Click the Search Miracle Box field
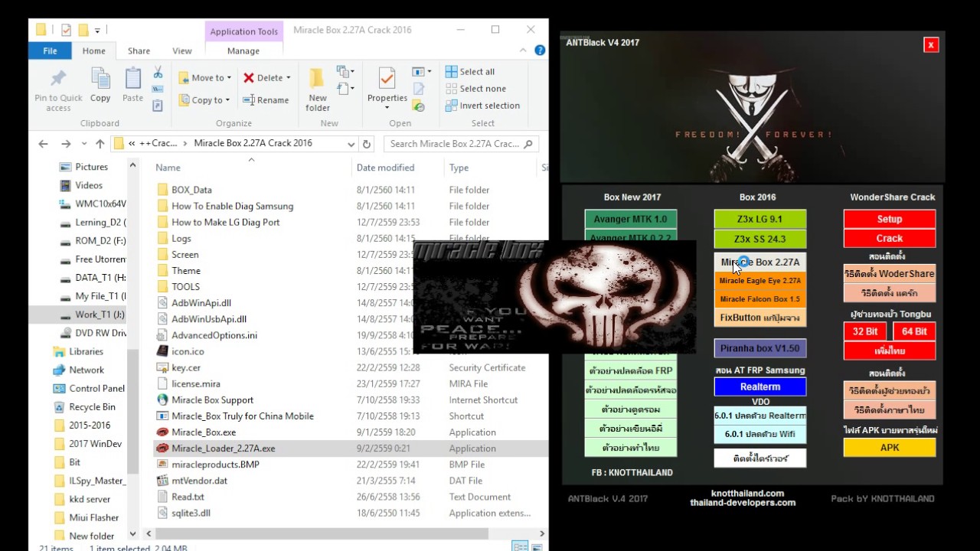Viewport: 980px width, 551px height. coord(462,144)
